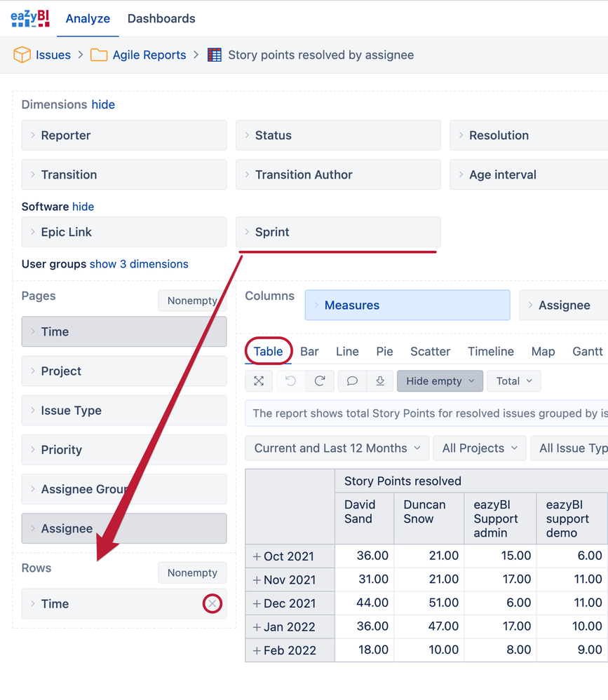The image size is (608, 700).
Task: Click the eazyBI logo
Action: pyautogui.click(x=30, y=18)
